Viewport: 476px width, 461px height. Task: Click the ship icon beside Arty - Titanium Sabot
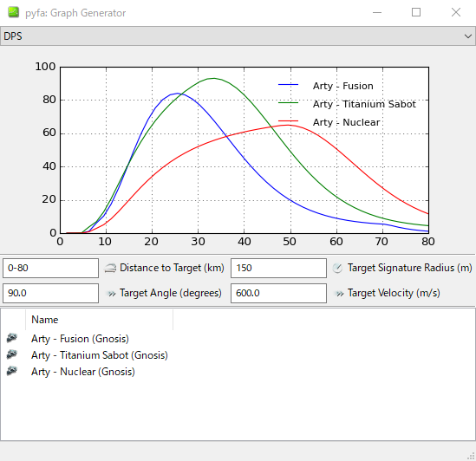coord(12,354)
